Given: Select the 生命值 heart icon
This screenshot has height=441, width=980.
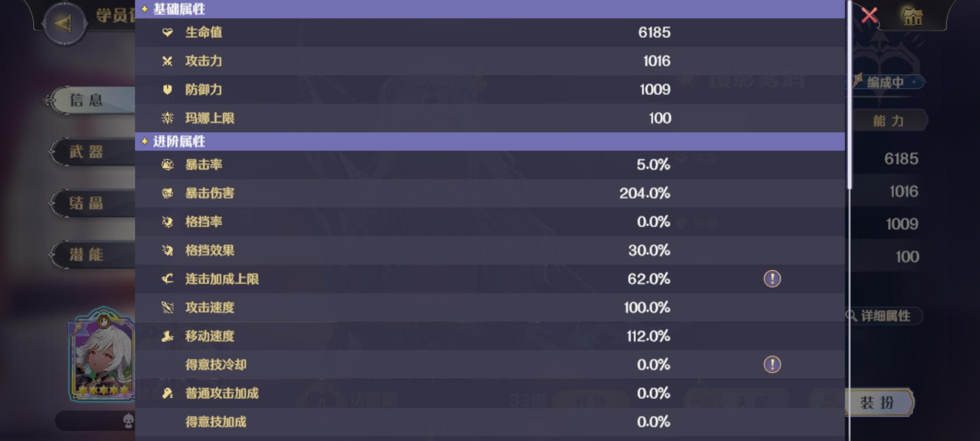Looking at the screenshot, I should 167,32.
